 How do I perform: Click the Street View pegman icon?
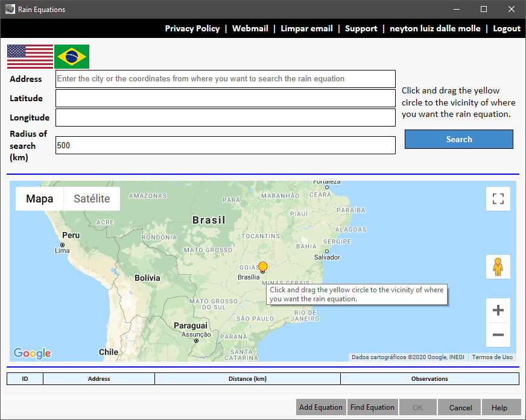tap(498, 267)
